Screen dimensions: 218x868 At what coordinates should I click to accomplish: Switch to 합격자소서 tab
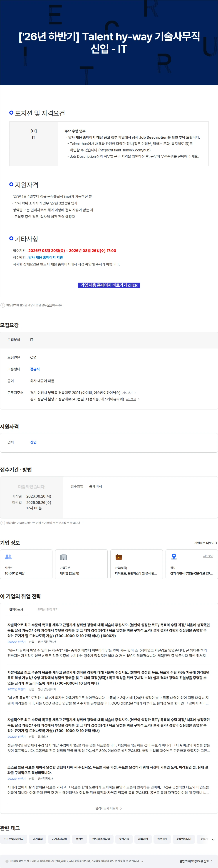point(16,609)
